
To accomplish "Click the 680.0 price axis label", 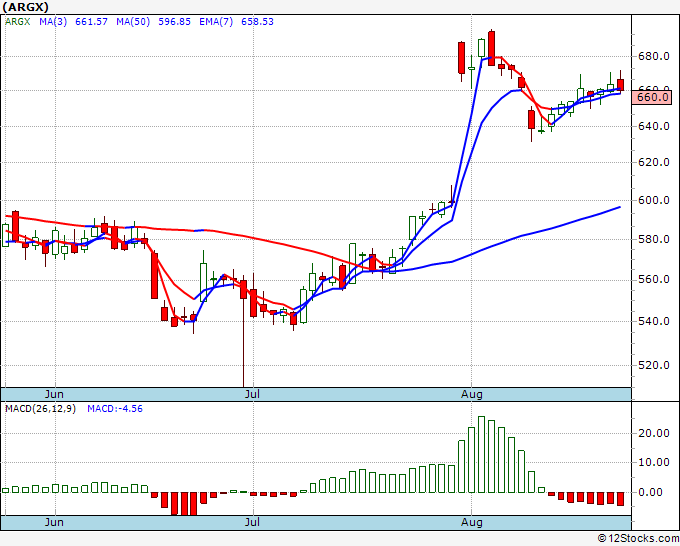I will pos(654,56).
